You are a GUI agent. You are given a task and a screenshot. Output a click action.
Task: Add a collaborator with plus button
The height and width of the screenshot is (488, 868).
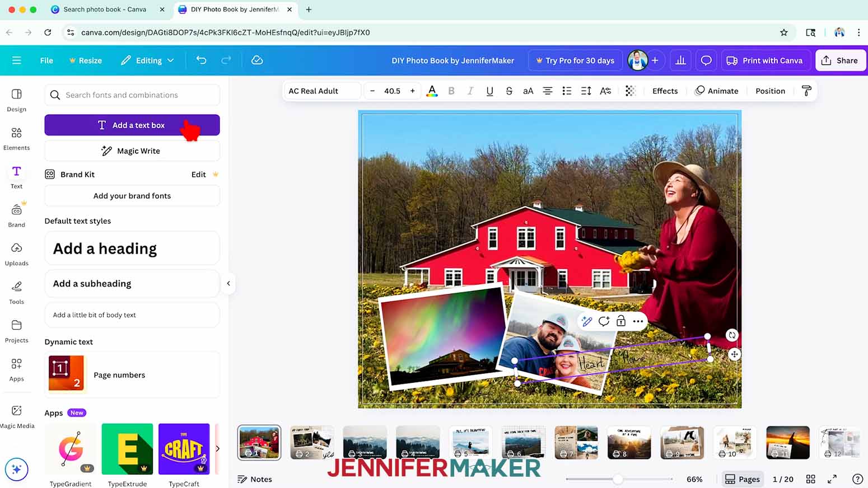(655, 60)
